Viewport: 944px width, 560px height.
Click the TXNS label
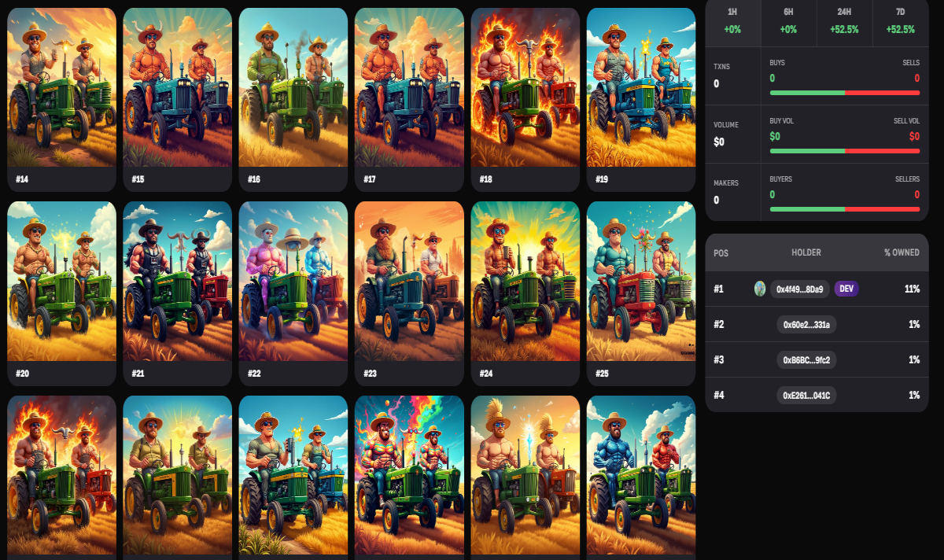[723, 66]
